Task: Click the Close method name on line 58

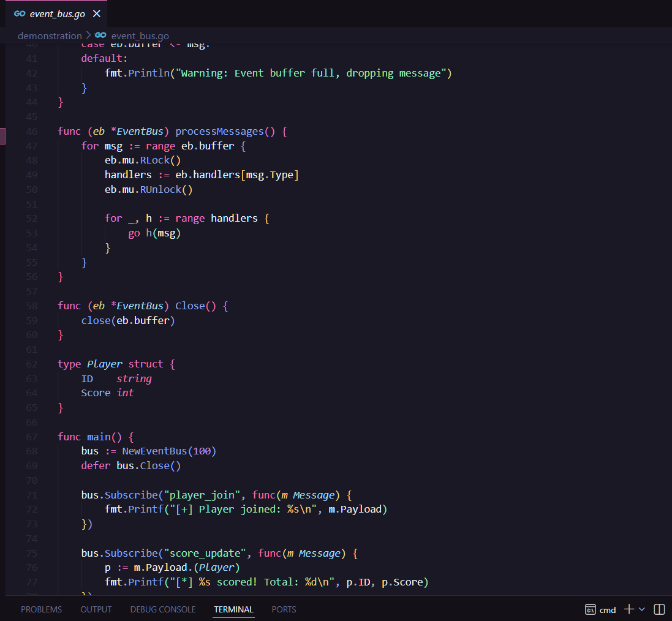Action: tap(190, 306)
